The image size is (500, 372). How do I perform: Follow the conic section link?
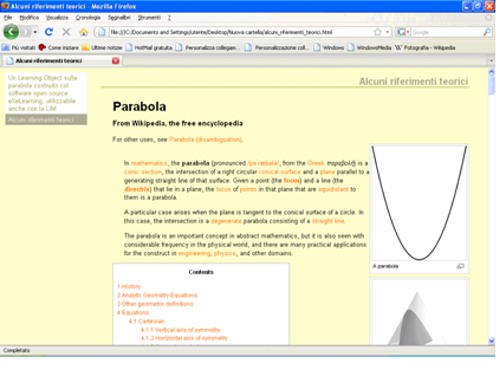point(143,172)
